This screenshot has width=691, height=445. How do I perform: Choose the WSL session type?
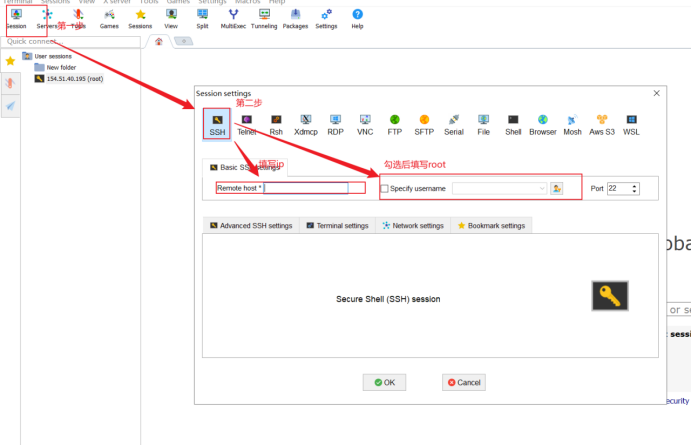point(631,124)
